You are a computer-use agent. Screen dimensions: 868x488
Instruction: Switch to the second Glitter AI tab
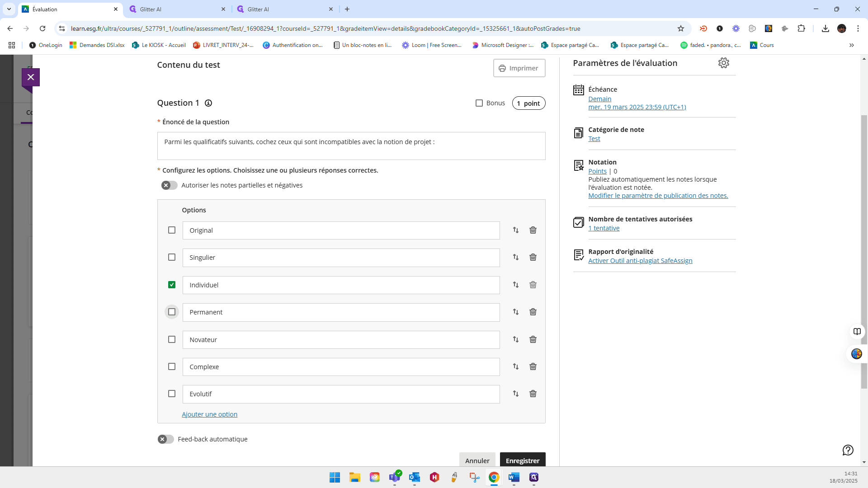(284, 9)
